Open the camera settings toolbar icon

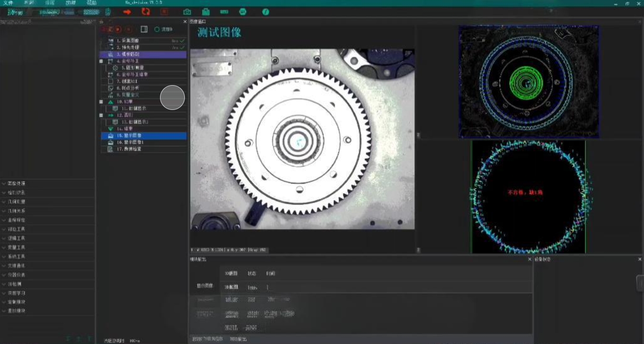coord(187,12)
